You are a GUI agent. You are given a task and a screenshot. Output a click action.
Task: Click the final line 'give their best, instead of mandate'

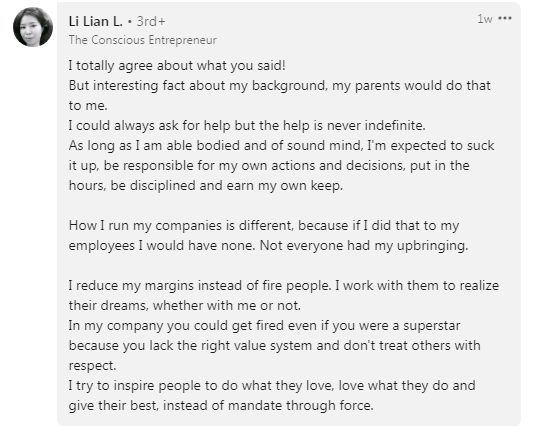point(221,405)
